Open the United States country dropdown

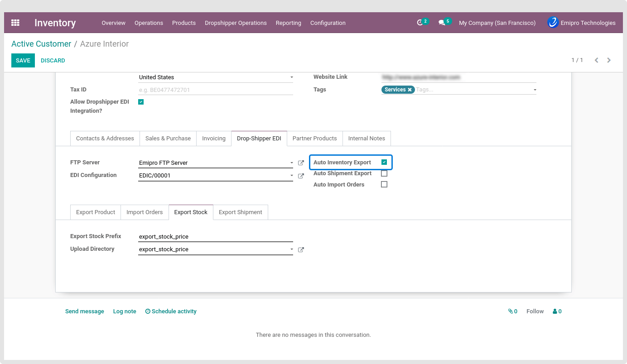[291, 77]
